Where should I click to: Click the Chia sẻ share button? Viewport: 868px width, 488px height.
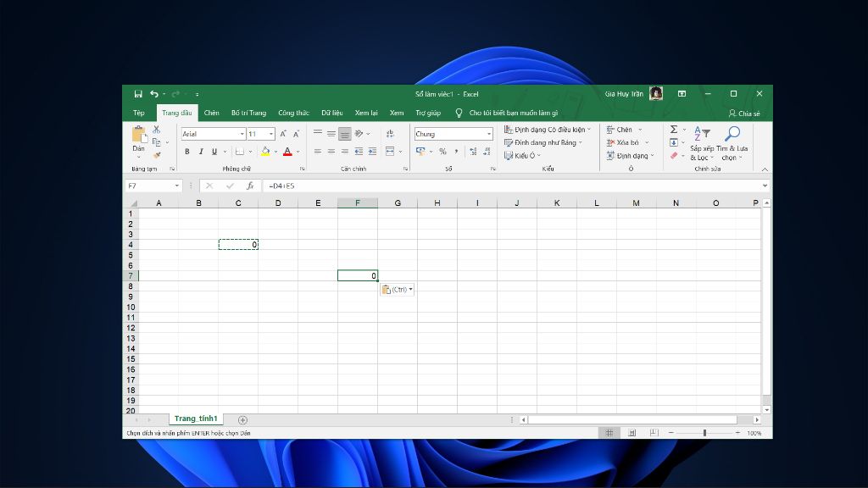[x=744, y=114]
